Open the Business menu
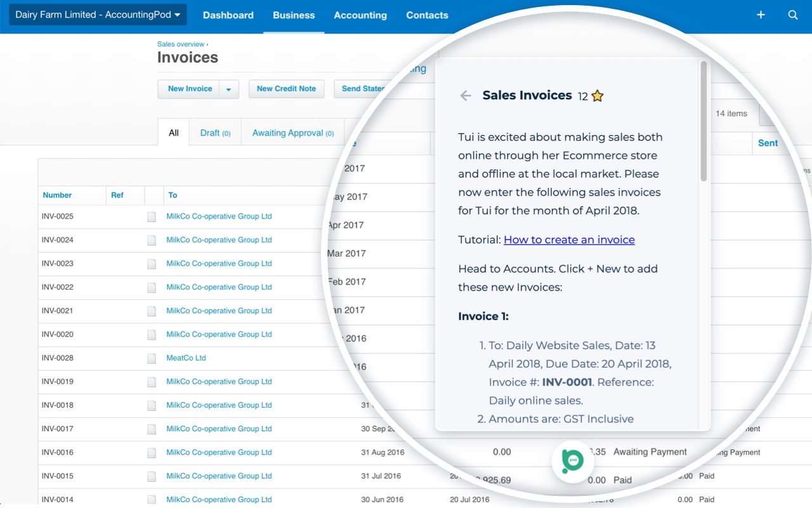812x508 pixels. (294, 15)
